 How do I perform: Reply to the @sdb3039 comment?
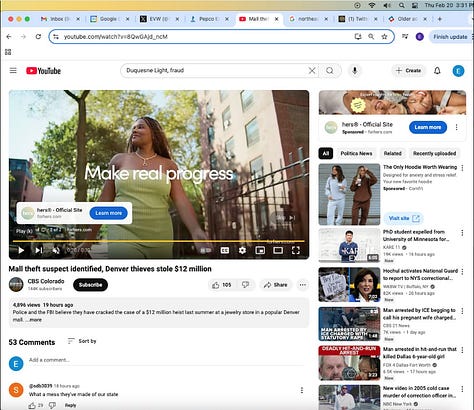71,406
